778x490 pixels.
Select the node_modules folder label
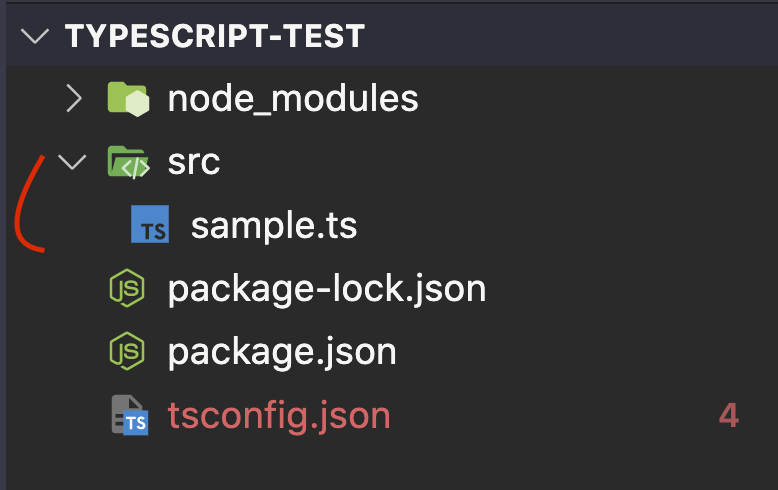tap(293, 99)
